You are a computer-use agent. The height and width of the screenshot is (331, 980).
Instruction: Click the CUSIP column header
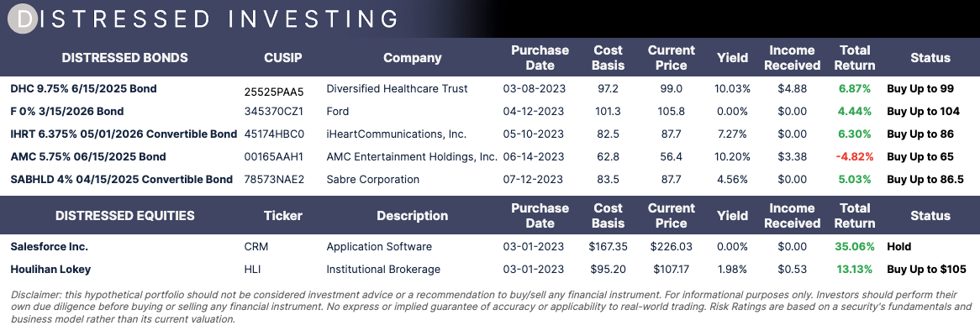pos(283,57)
